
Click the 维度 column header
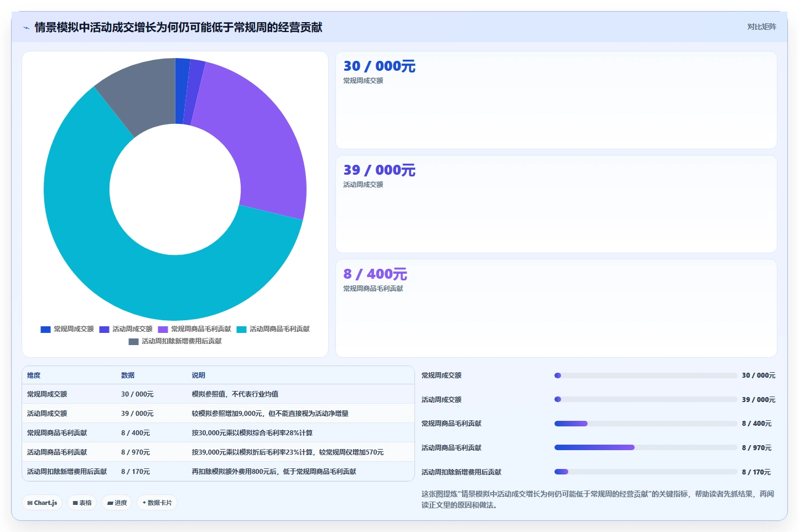click(x=34, y=375)
